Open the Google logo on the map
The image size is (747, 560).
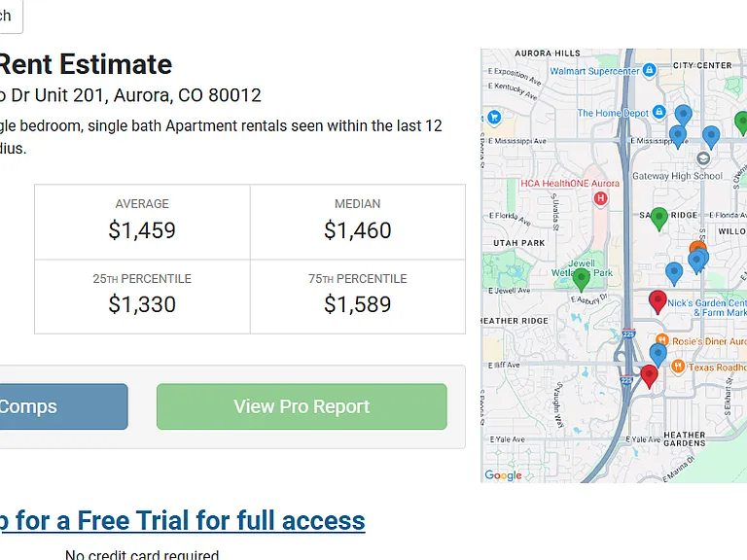coord(503,475)
